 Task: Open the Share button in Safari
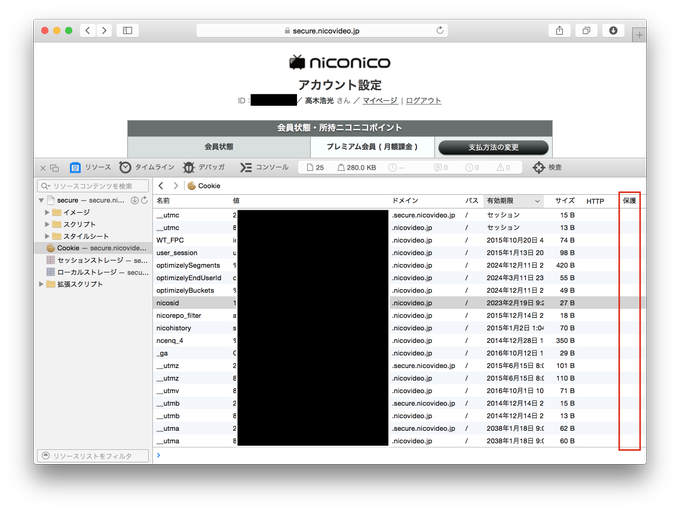point(559,30)
